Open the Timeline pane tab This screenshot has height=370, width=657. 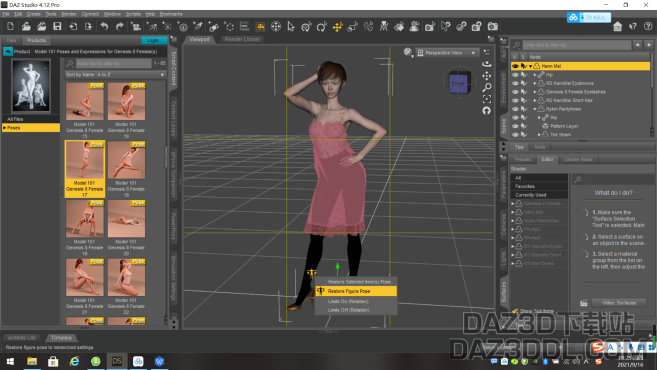[61, 338]
